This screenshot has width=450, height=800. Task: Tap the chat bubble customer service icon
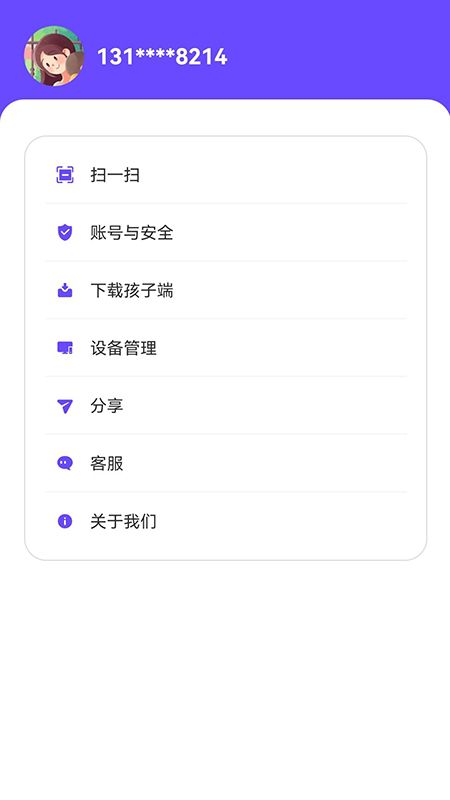click(65, 463)
